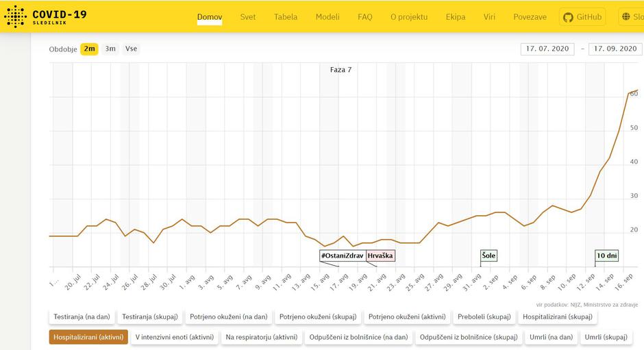Screen dimensions: 644x350
Task: Enable Testiranja (na dan) series
Action: (81, 316)
